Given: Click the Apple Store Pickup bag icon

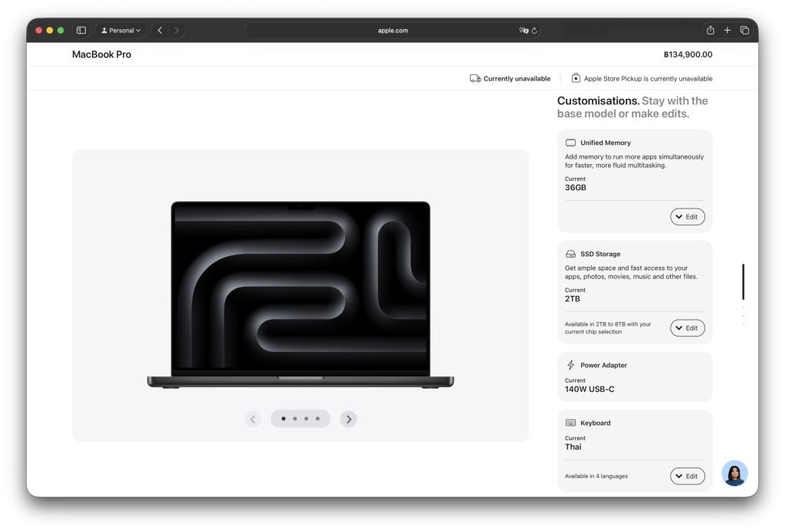Looking at the screenshot, I should 576,78.
